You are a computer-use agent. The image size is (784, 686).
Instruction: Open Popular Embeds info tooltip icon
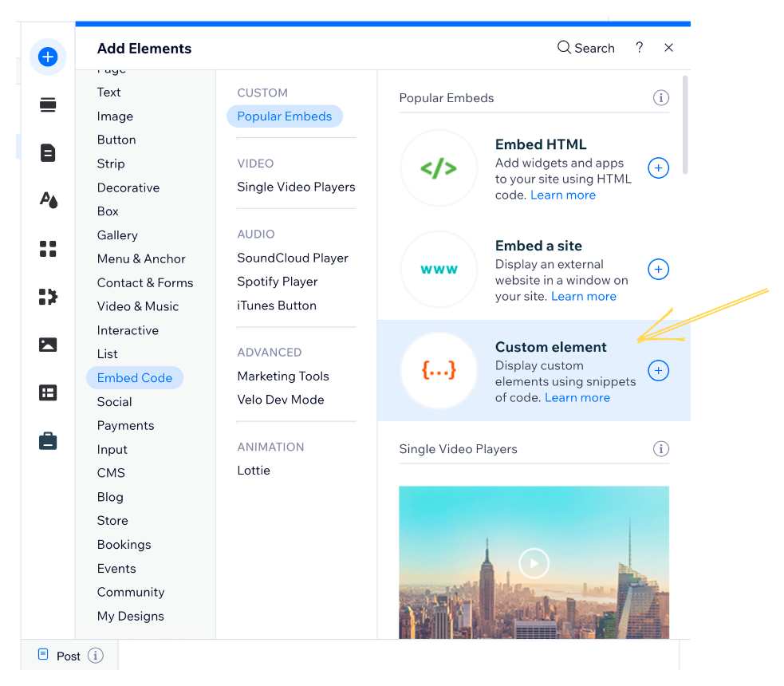(x=660, y=97)
